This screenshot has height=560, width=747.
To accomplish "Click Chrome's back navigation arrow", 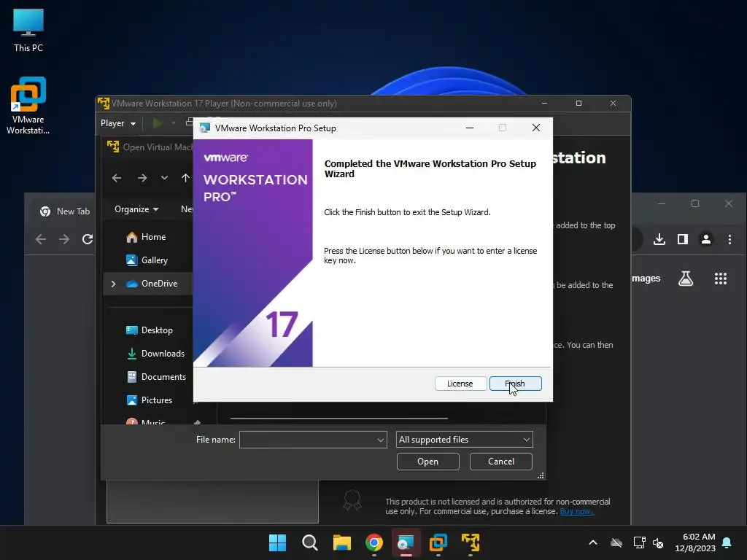I will [41, 239].
